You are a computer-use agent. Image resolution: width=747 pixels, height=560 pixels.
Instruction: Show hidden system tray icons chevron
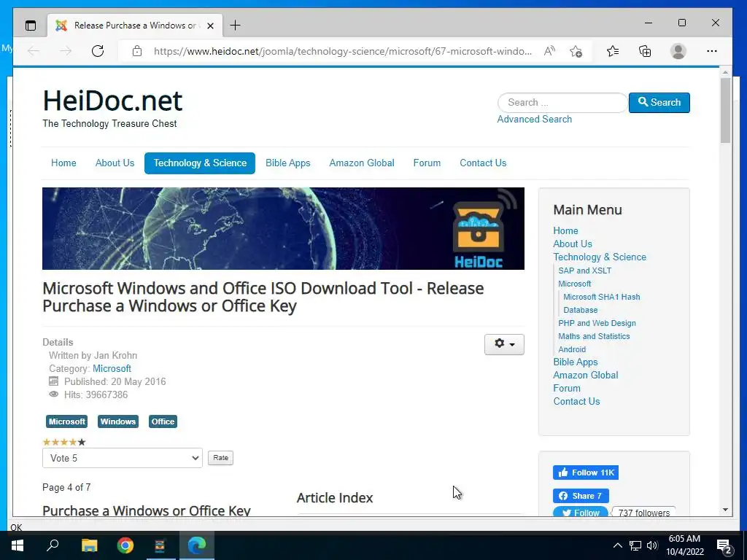coord(617,545)
